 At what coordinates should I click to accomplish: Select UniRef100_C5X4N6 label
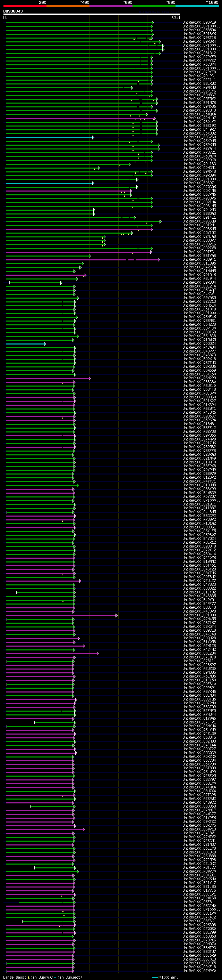pyautogui.click(x=199, y=191)
